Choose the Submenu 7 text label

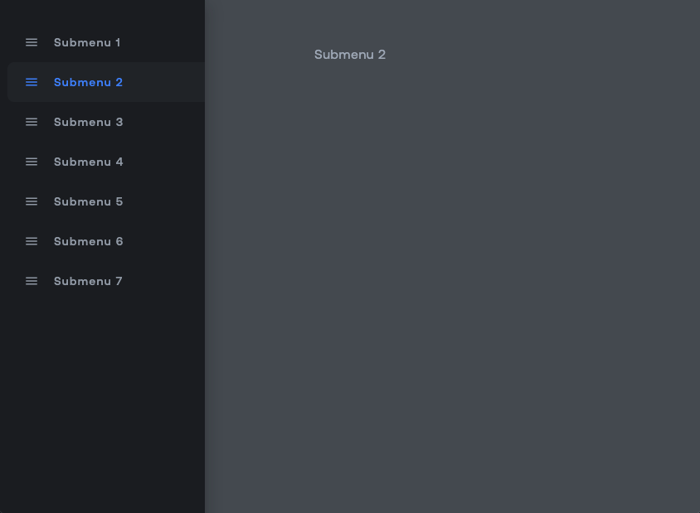(x=88, y=281)
